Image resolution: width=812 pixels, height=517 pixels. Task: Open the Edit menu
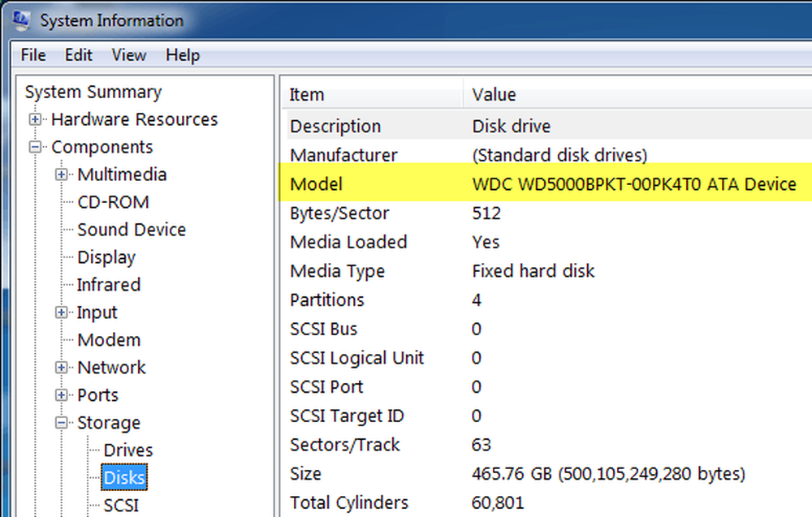coord(78,55)
